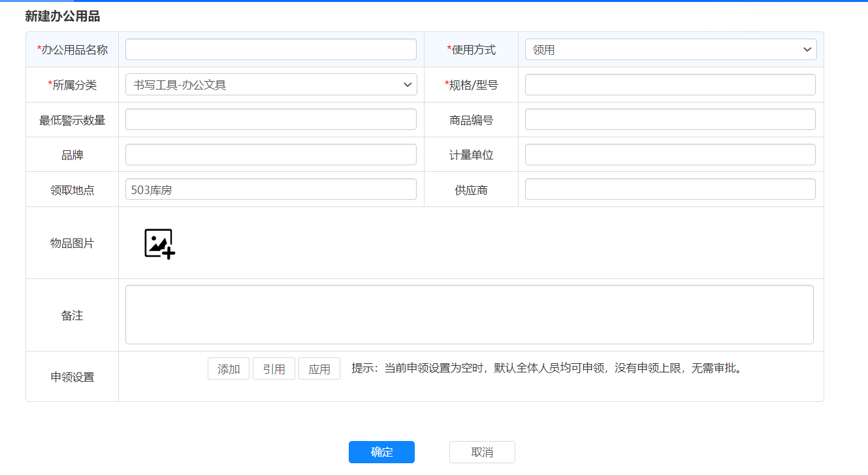Click the 领取地点 field containing 503库房
868x475 pixels.
(x=270, y=189)
